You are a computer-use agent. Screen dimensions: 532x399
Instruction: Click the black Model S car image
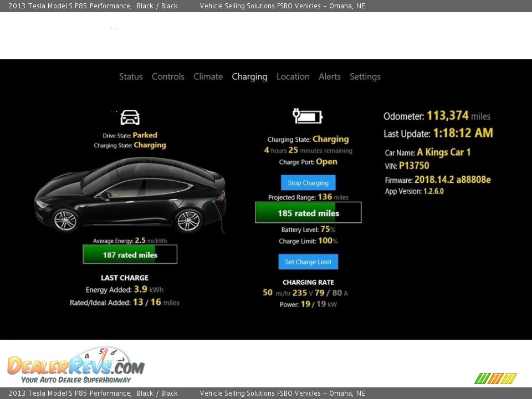131,195
